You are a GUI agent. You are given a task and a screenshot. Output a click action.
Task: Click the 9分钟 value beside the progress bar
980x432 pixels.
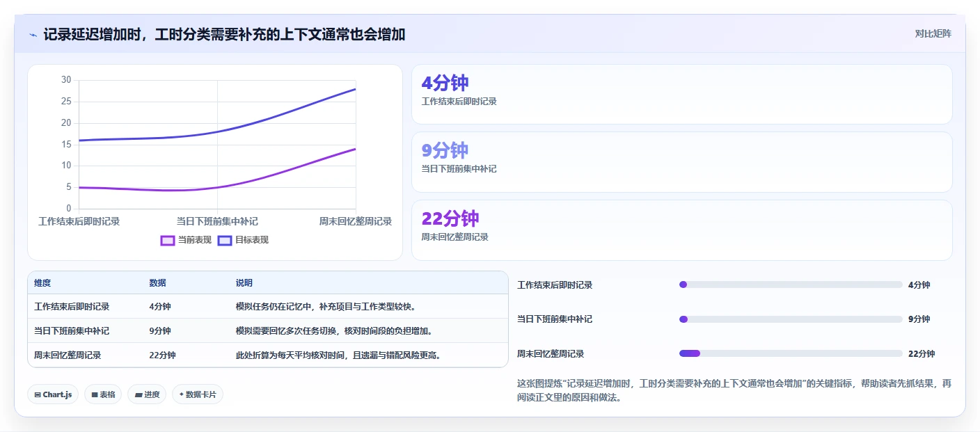919,319
